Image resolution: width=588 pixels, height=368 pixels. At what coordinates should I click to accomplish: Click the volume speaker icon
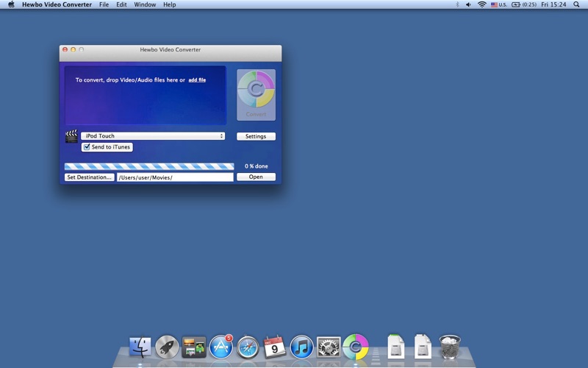(468, 4)
